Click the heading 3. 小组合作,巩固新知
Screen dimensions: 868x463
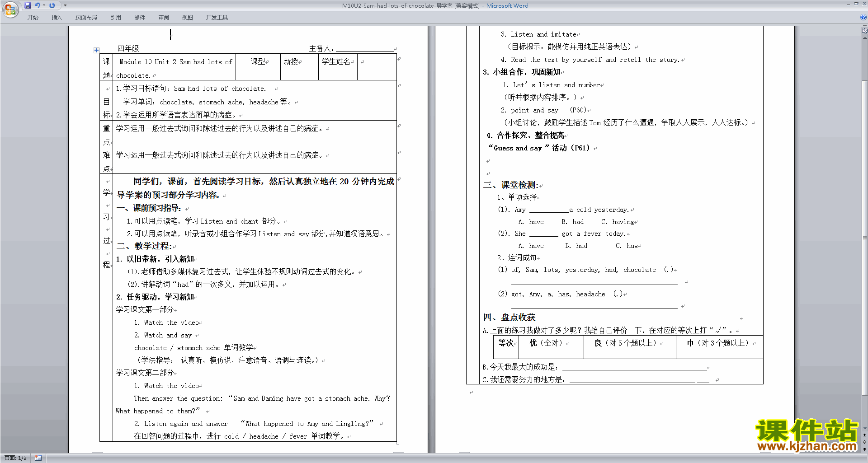tap(522, 72)
